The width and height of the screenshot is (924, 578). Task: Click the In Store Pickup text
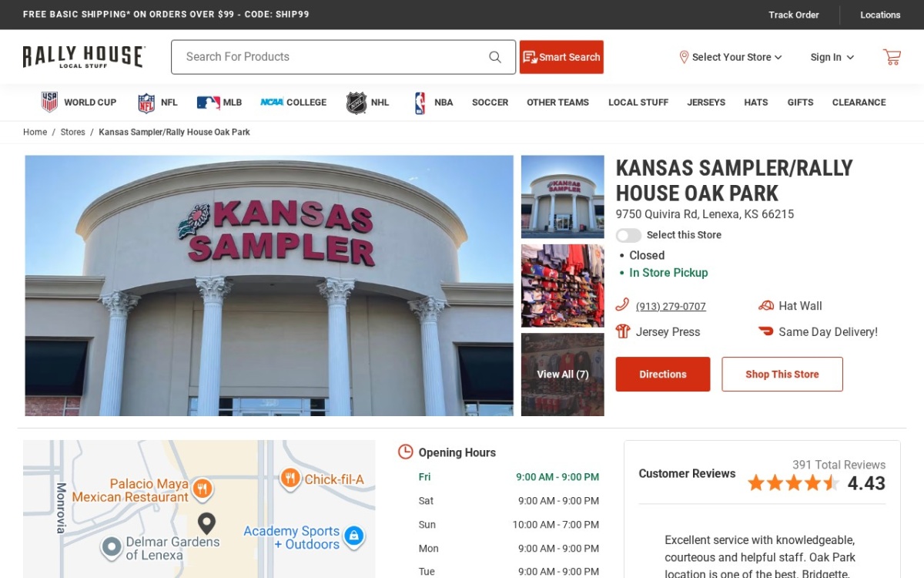coord(668,273)
